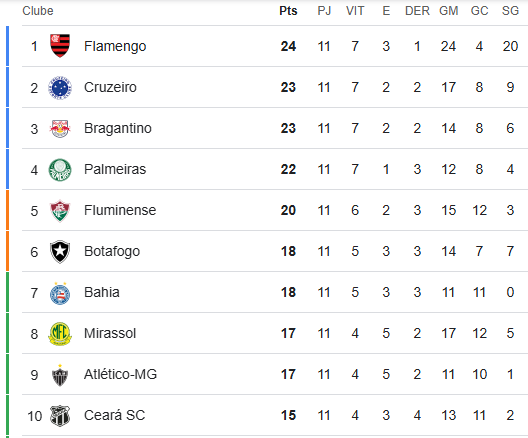Click the GM column header
This screenshot has height=438, width=528.
[x=449, y=11]
